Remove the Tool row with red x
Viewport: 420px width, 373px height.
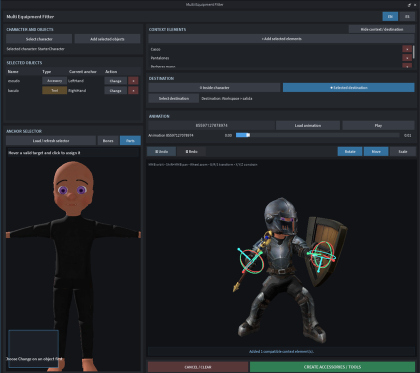click(133, 90)
